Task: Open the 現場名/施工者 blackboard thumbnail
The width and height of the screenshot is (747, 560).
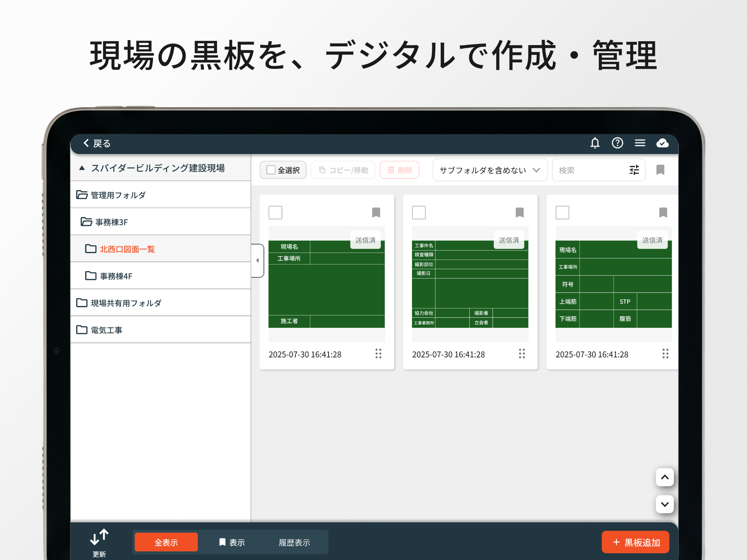Action: pos(326,284)
